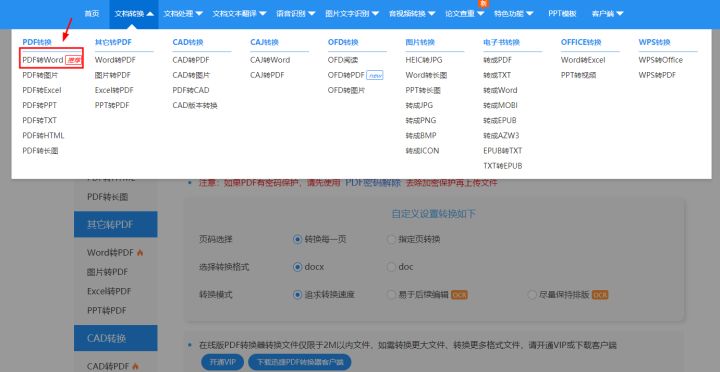This screenshot has width=720, height=372.
Task: Click the 开通VIP button
Action: click(x=223, y=362)
